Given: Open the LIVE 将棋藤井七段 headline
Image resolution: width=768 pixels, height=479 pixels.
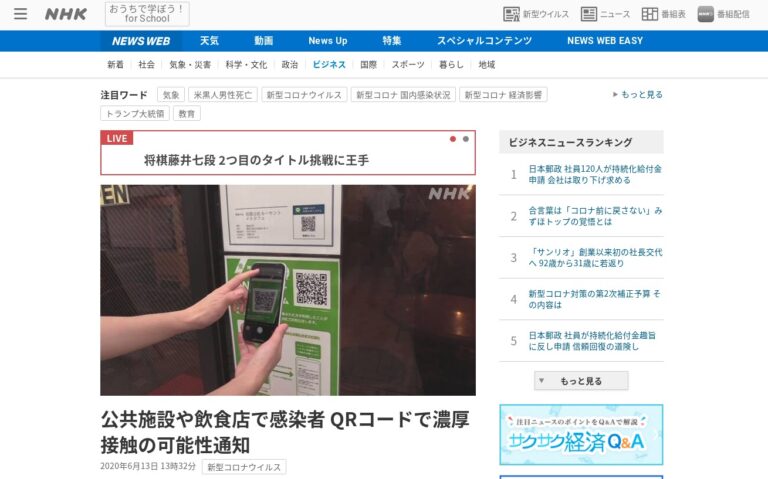Looking at the screenshot, I should pos(256,160).
